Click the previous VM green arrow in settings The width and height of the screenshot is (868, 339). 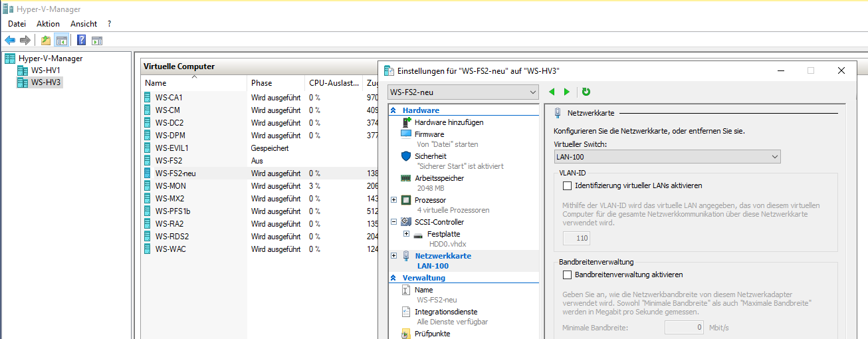[x=552, y=92]
